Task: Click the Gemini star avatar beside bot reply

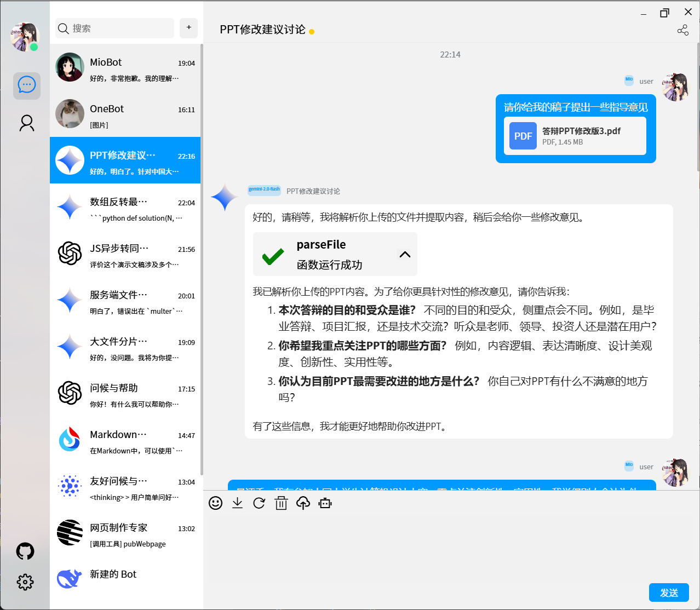Action: click(225, 198)
